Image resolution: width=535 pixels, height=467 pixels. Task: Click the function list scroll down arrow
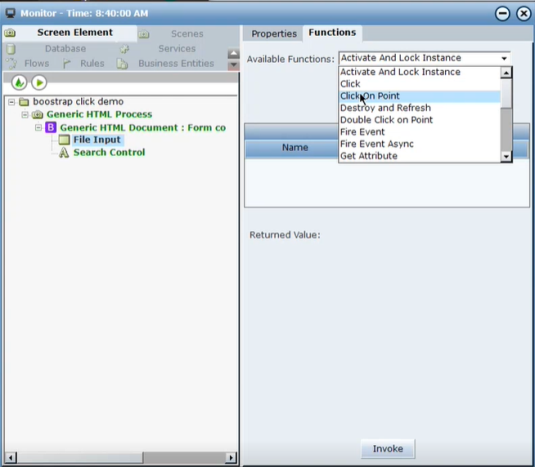tap(506, 157)
